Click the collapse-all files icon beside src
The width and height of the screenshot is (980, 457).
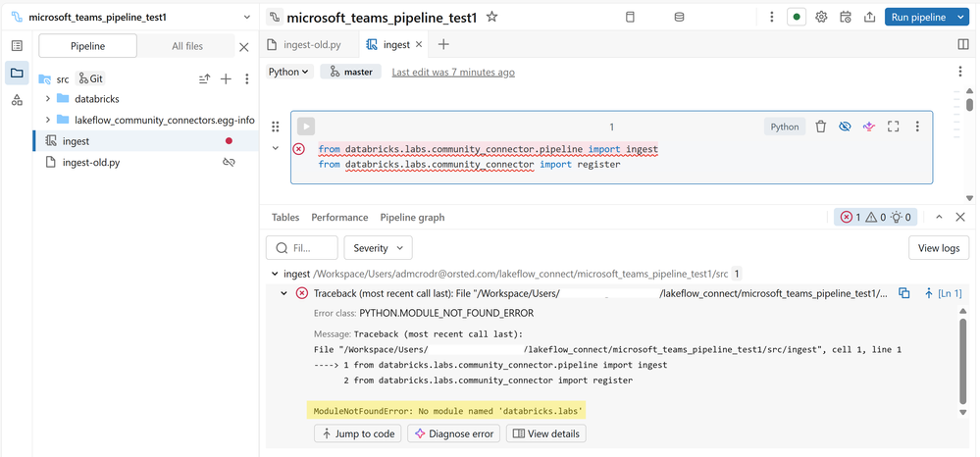(x=204, y=78)
